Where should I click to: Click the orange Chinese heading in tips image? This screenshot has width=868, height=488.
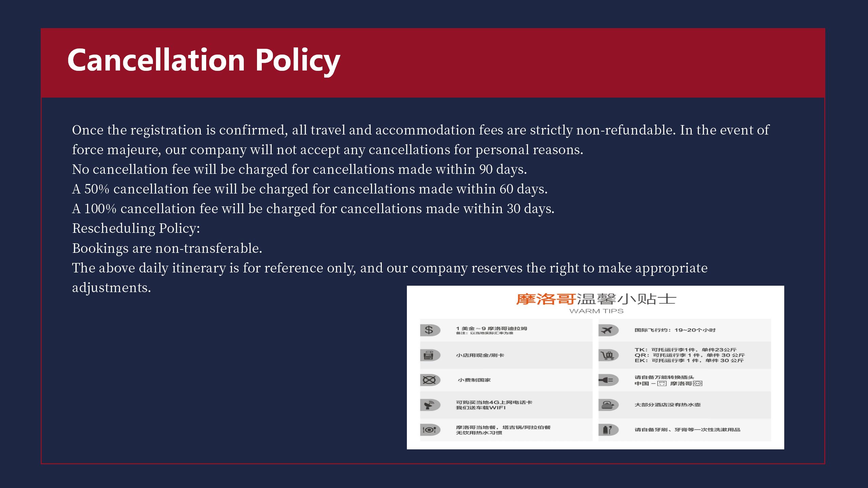546,299
